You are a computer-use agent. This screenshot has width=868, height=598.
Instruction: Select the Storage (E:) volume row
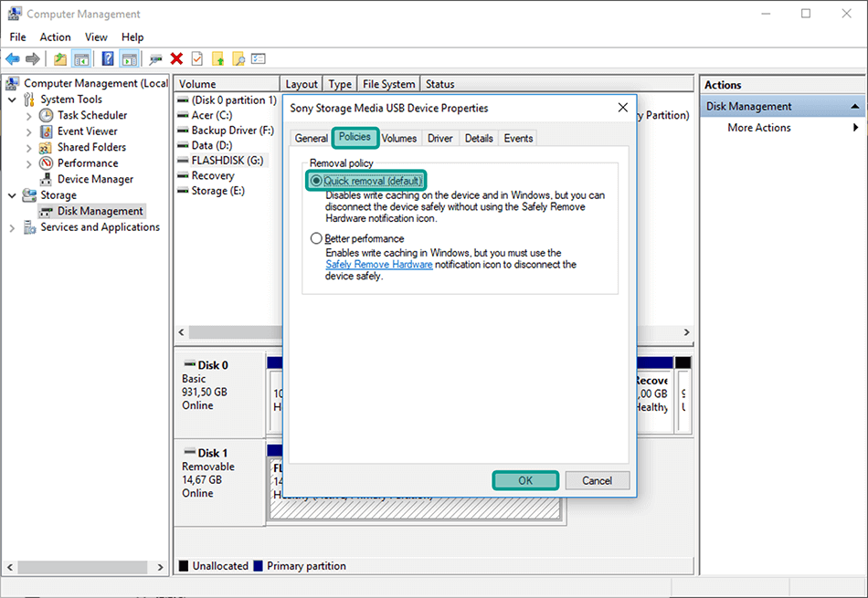(211, 191)
